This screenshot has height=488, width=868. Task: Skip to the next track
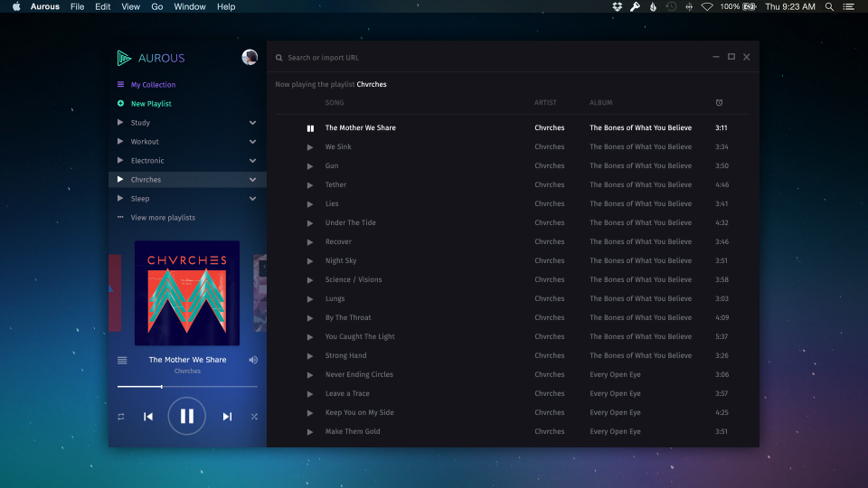click(227, 417)
